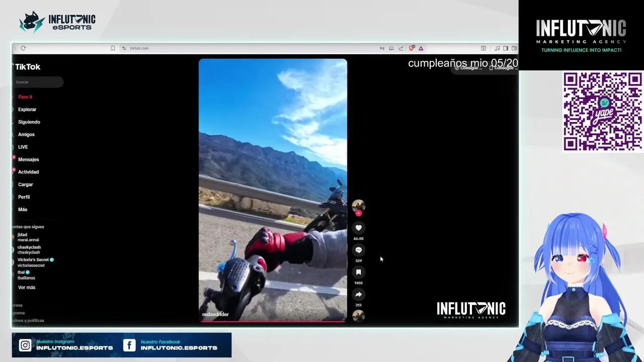Viewport: 644px width, 362px height.
Task: Open the wallet icon in browser toolbar
Action: pos(514,48)
